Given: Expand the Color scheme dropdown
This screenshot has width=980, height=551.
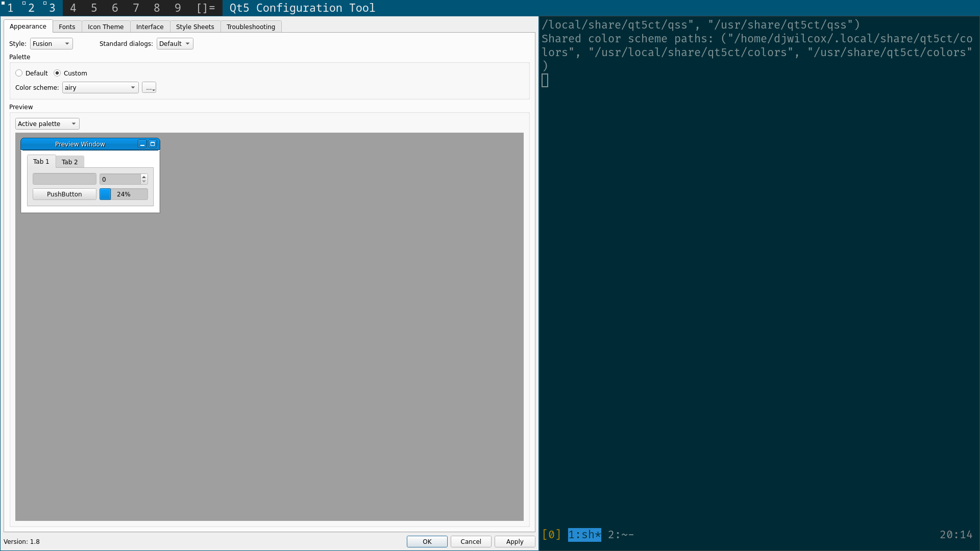Looking at the screenshot, I should pos(100,87).
